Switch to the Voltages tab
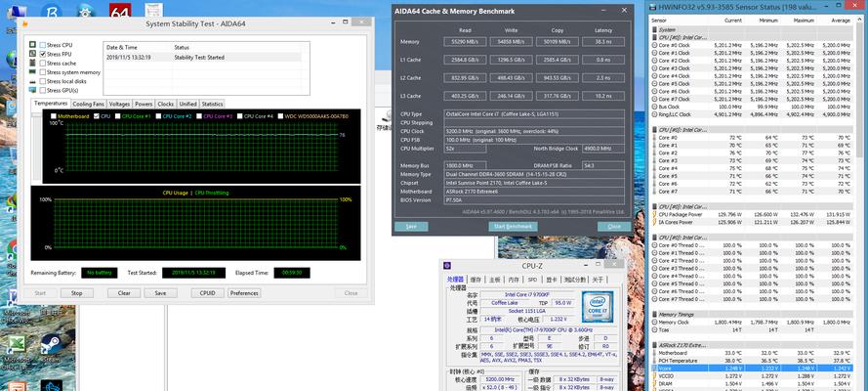The width and height of the screenshot is (868, 391). 119,105
